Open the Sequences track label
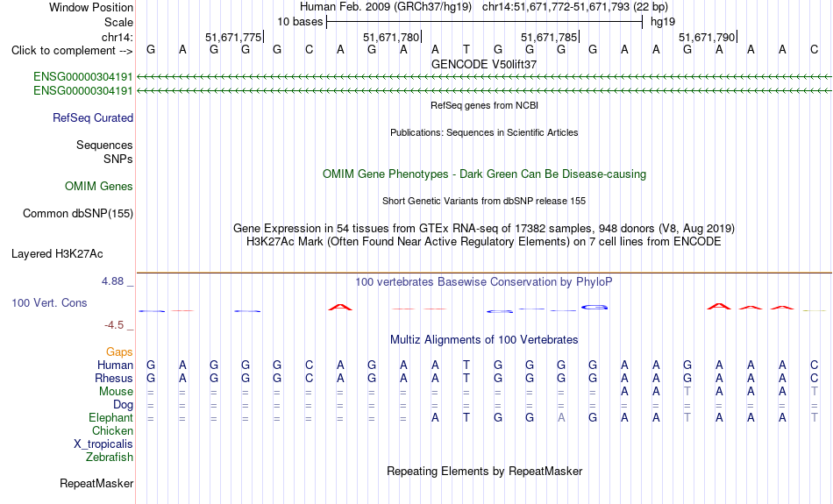Screen dimensions: 833x504 click(x=104, y=145)
